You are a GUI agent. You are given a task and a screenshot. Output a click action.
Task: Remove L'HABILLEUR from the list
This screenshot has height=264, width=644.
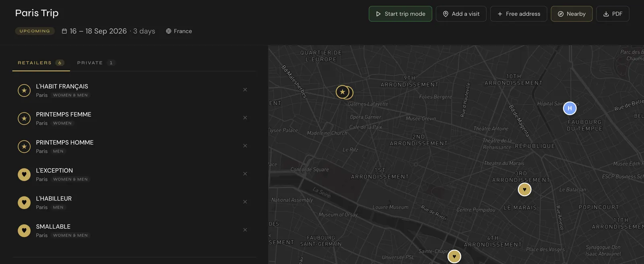[245, 202]
